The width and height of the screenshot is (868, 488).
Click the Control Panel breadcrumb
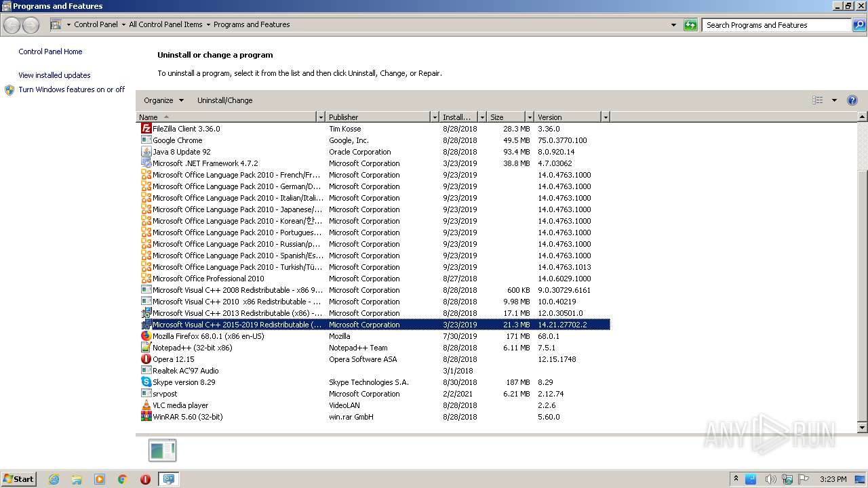click(96, 24)
